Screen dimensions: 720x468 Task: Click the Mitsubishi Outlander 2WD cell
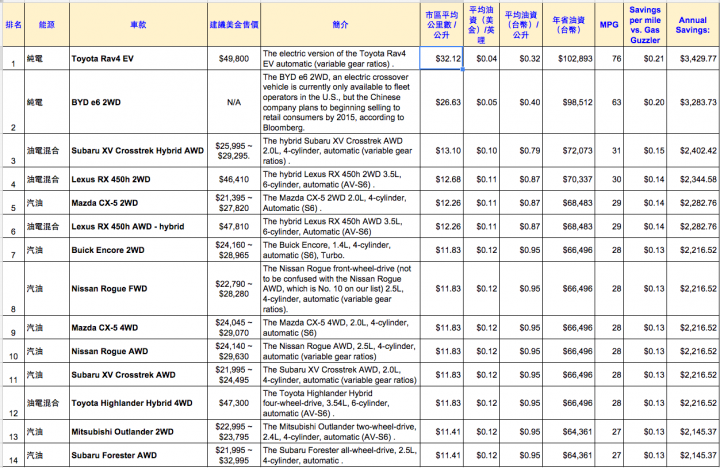138,431
